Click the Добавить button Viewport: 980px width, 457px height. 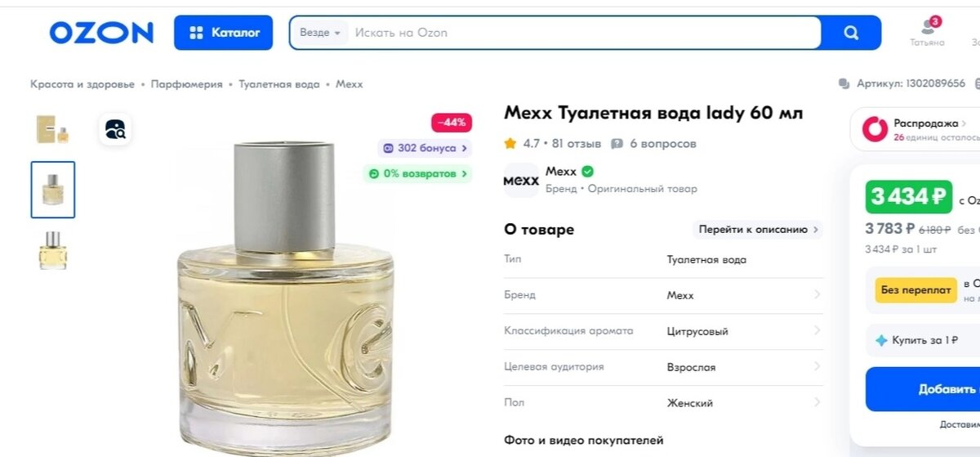pos(923,389)
